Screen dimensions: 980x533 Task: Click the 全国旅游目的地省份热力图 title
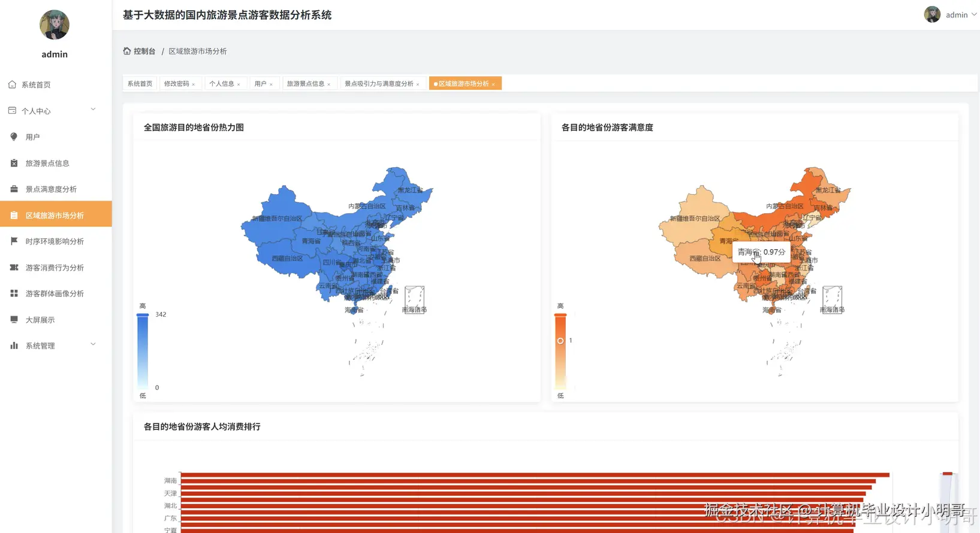(x=194, y=128)
